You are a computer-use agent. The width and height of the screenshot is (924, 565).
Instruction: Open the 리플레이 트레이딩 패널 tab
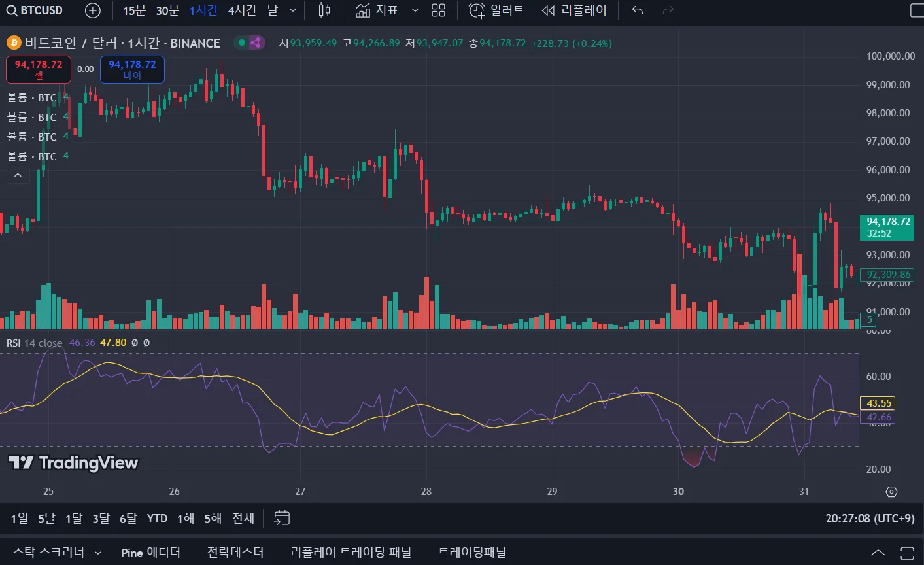point(351,553)
